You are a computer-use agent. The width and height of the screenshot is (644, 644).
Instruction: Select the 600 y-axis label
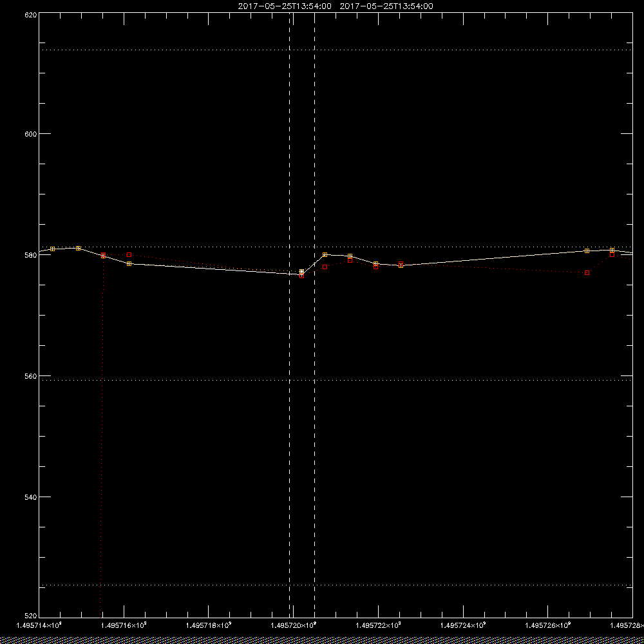pos(31,134)
